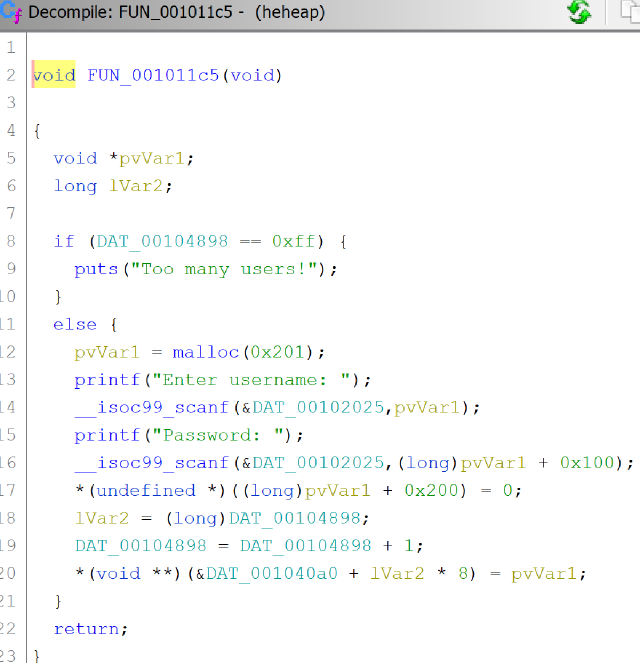Click __isoc99_scanf call on line 14
Viewport: 640px width, 663px height.
[x=152, y=408]
